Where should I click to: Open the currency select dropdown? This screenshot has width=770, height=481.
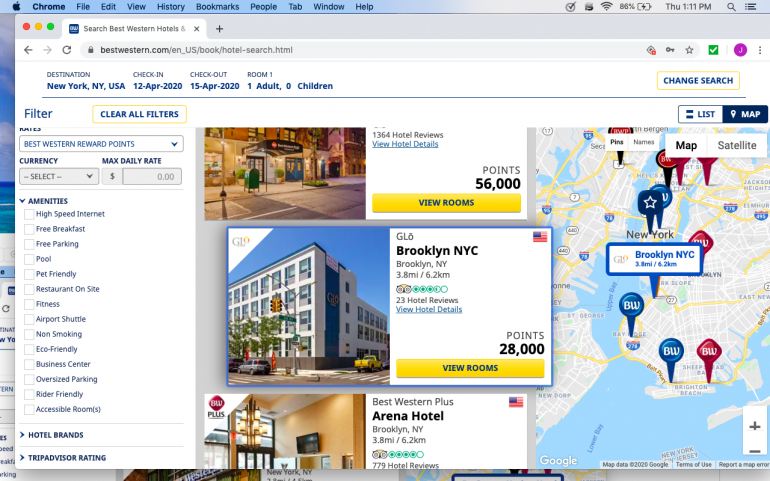pyautogui.click(x=58, y=177)
